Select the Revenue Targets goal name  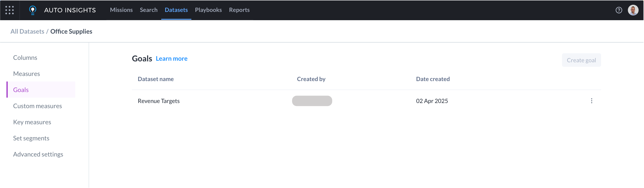click(159, 101)
